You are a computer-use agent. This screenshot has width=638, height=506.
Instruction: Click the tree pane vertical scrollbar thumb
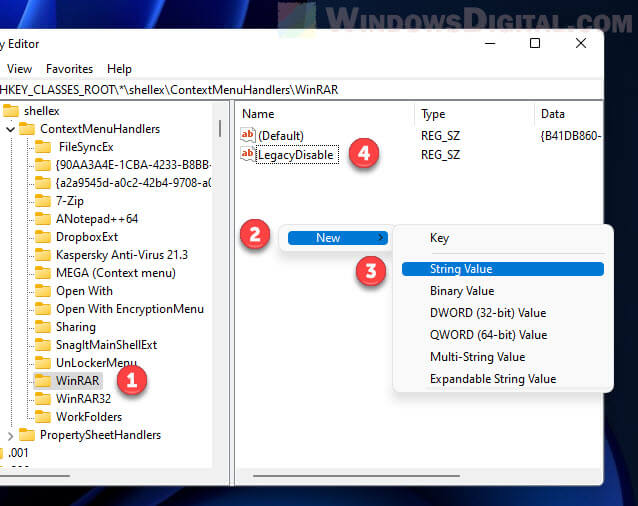(220, 128)
